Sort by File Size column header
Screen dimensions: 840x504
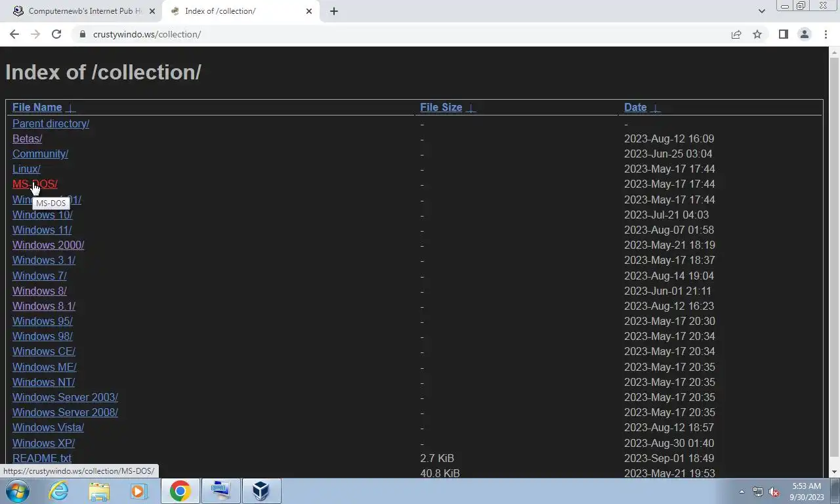pyautogui.click(x=441, y=108)
